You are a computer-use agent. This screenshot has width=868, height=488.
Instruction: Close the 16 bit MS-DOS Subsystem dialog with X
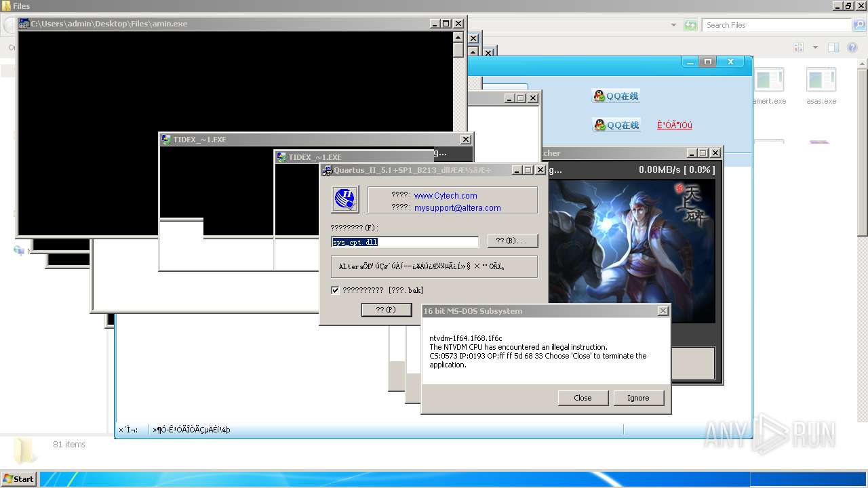[x=663, y=311]
